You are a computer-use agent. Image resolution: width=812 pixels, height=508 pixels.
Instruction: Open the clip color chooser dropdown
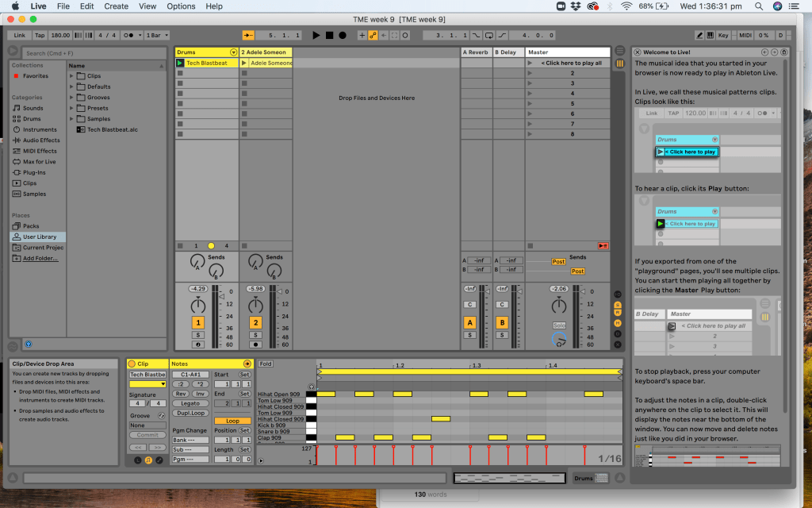point(147,384)
